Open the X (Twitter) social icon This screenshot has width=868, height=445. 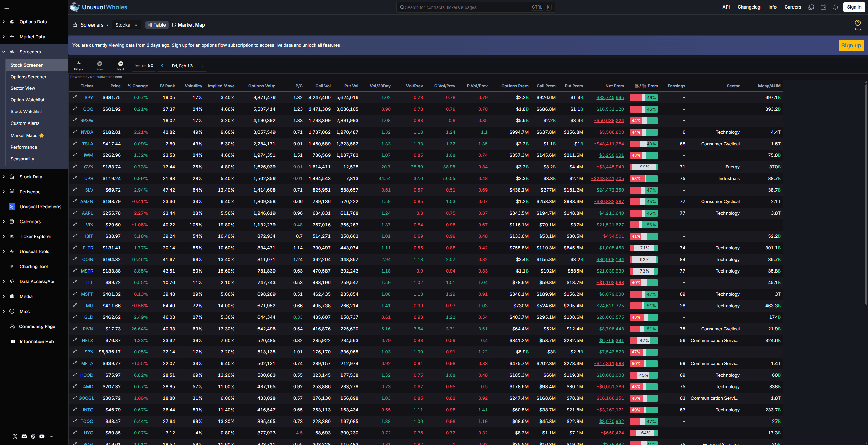click(x=15, y=436)
